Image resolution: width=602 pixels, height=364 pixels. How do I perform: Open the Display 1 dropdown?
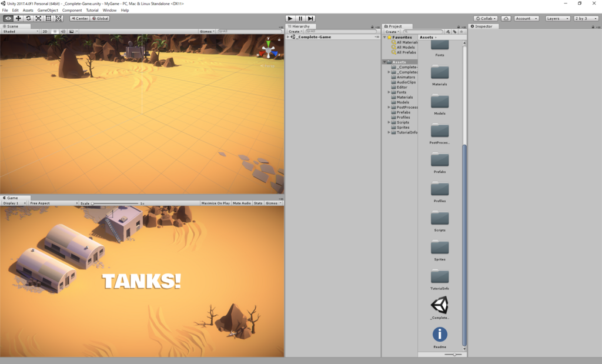15,203
